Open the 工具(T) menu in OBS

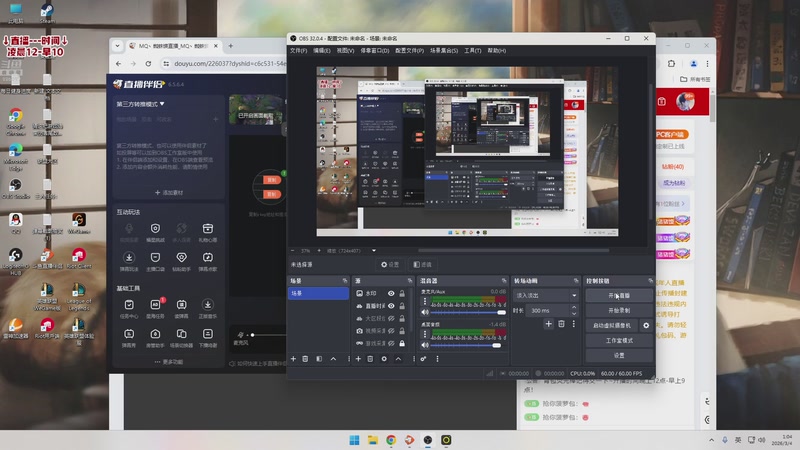tap(472, 51)
